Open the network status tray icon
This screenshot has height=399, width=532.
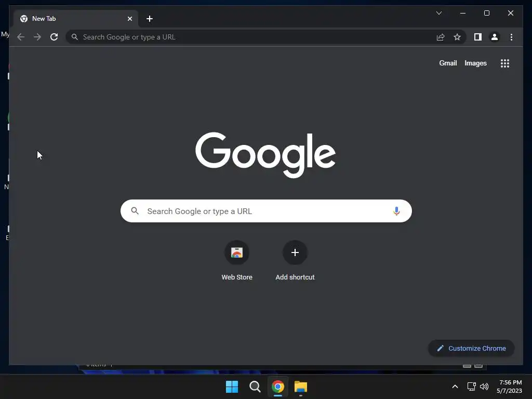pyautogui.click(x=471, y=387)
